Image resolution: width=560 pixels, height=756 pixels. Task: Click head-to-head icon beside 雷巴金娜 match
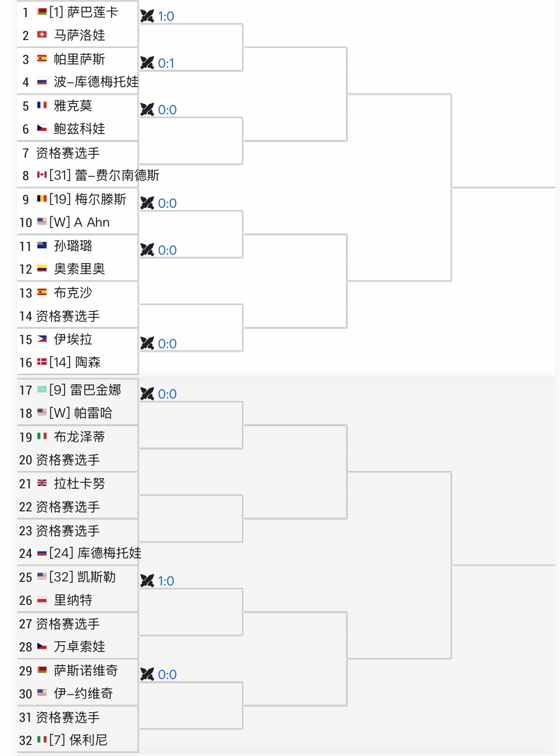tap(147, 394)
